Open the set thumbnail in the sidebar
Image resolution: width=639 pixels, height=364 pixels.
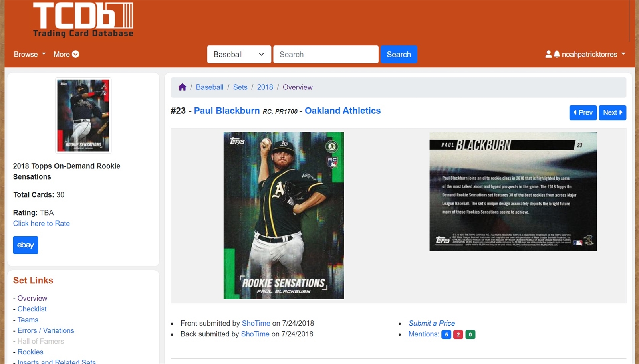coord(83,115)
